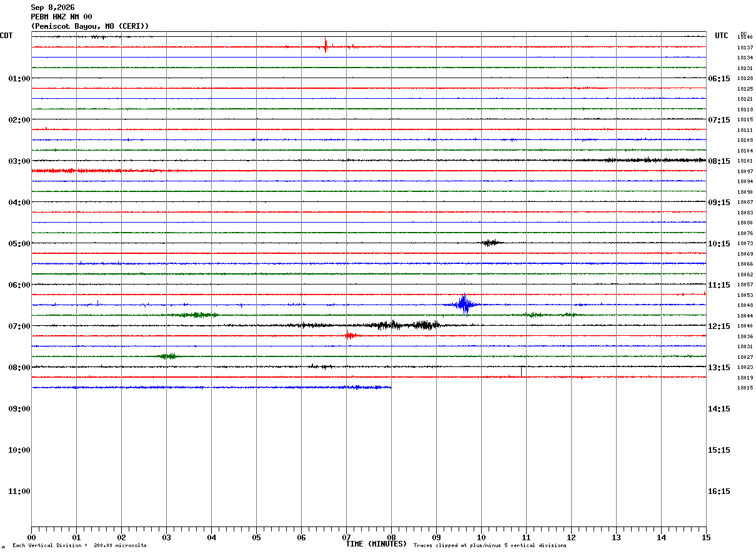Click the 08 minute axis tick label

point(391,537)
